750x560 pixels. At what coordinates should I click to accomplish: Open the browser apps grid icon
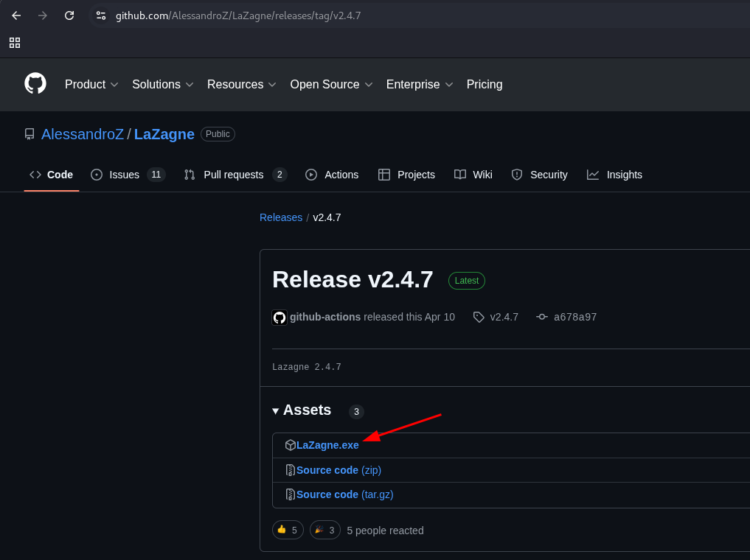click(15, 43)
